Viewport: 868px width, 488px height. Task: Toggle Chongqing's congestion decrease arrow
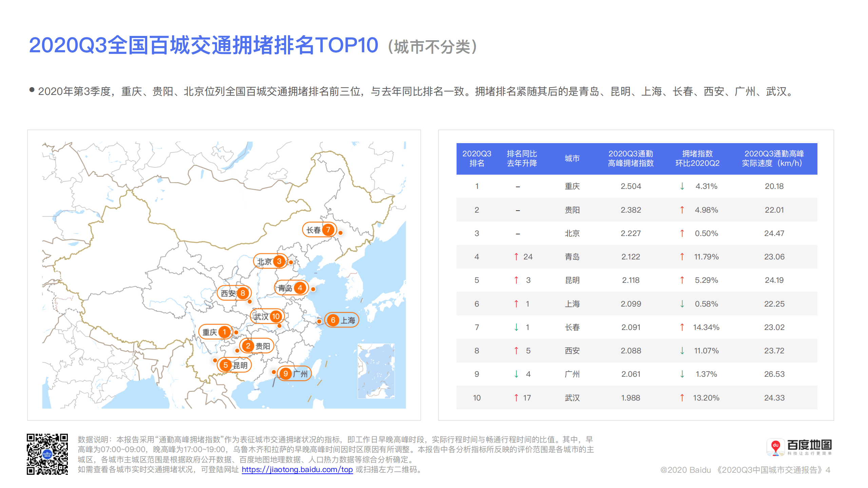pyautogui.click(x=682, y=186)
